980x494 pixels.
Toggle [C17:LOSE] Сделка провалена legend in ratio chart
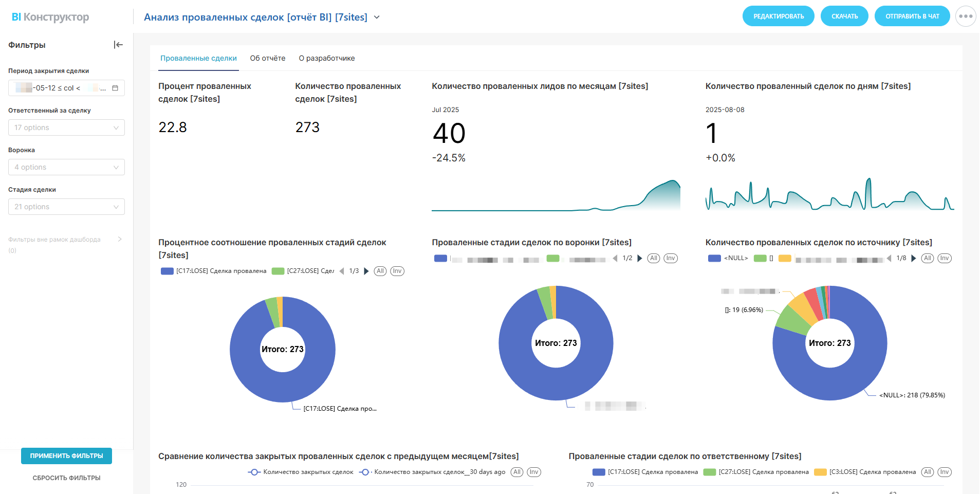tap(214, 271)
